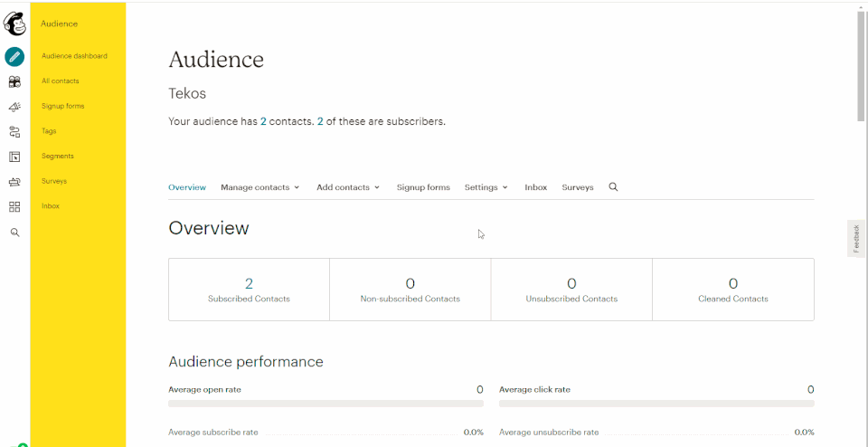Click the Create pencil icon
The image size is (868, 447).
(x=14, y=56)
